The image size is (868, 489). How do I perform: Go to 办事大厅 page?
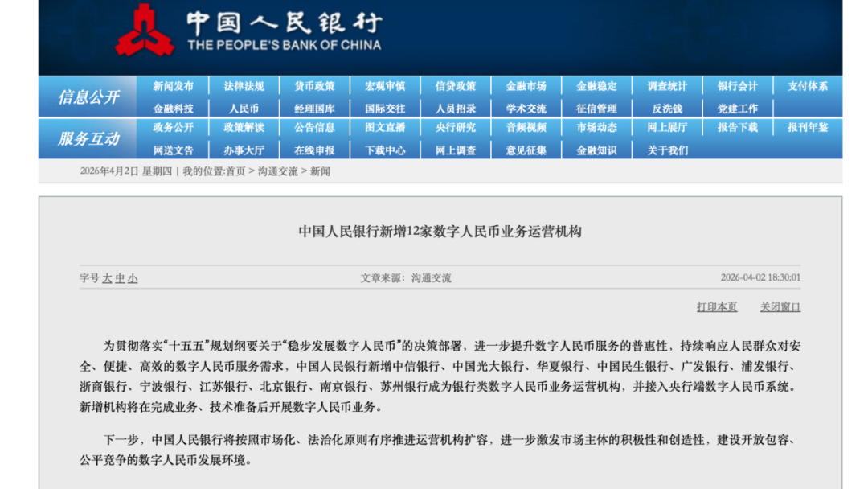pyautogui.click(x=244, y=150)
